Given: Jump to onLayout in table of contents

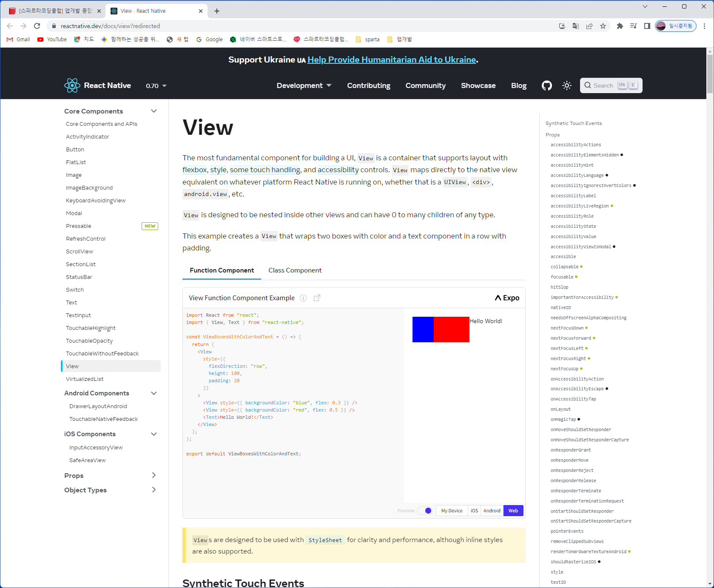Looking at the screenshot, I should (560, 409).
